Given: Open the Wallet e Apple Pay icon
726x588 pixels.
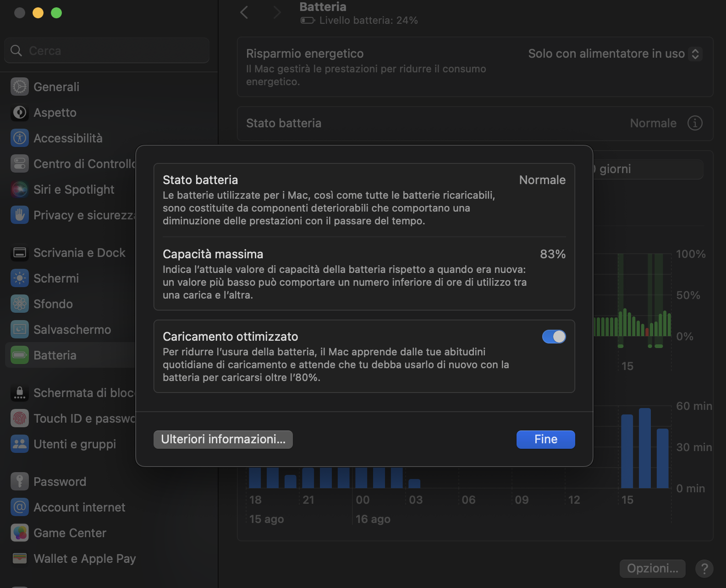Looking at the screenshot, I should 20,559.
